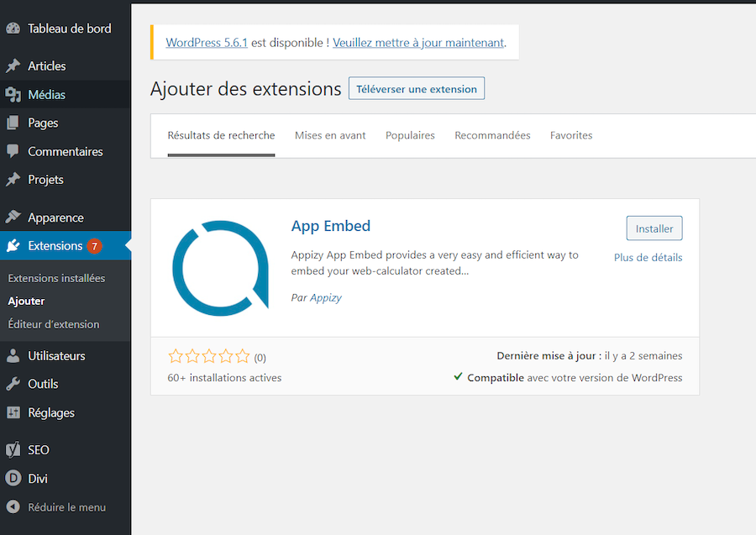Click the Médias media icon
Screen dimensions: 756x535
13,94
